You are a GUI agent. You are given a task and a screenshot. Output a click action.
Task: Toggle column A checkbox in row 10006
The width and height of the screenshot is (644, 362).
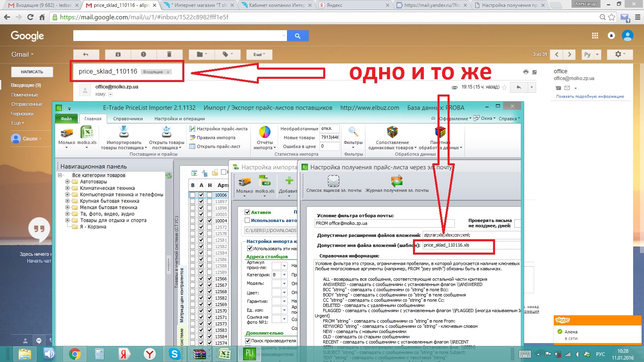(x=201, y=195)
